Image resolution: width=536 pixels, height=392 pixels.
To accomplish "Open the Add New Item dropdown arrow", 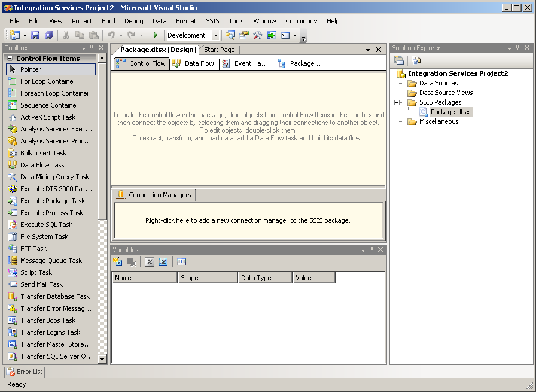I will pos(25,35).
